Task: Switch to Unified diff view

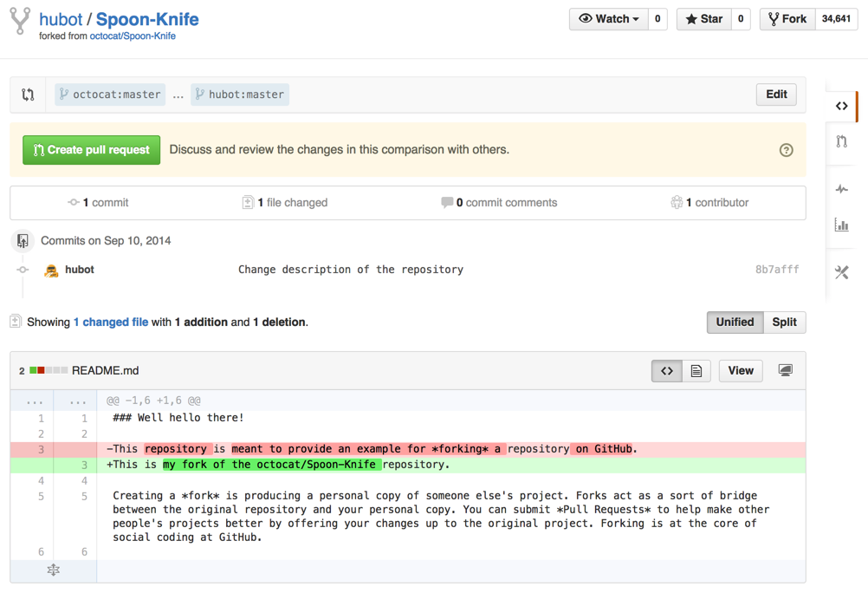Action: [735, 323]
